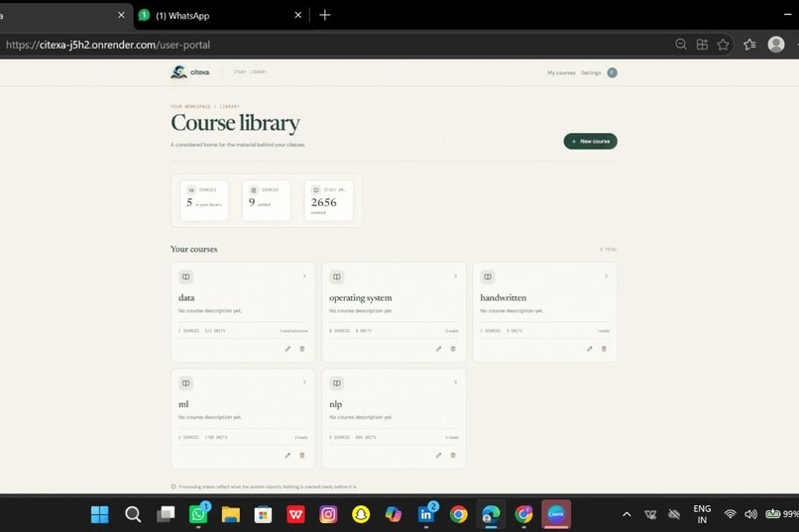Click the Your courses section heading
Image resolution: width=799 pixels, height=532 pixels.
click(193, 249)
